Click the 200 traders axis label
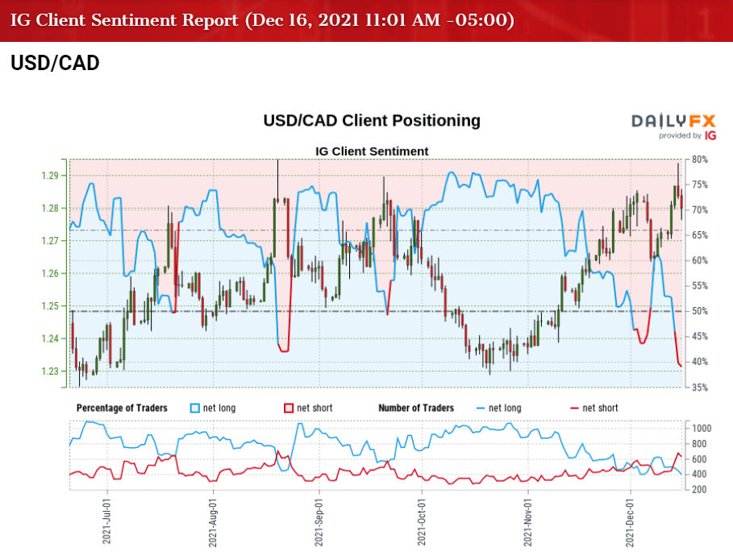Viewport: 733px width, 560px height. [699, 489]
